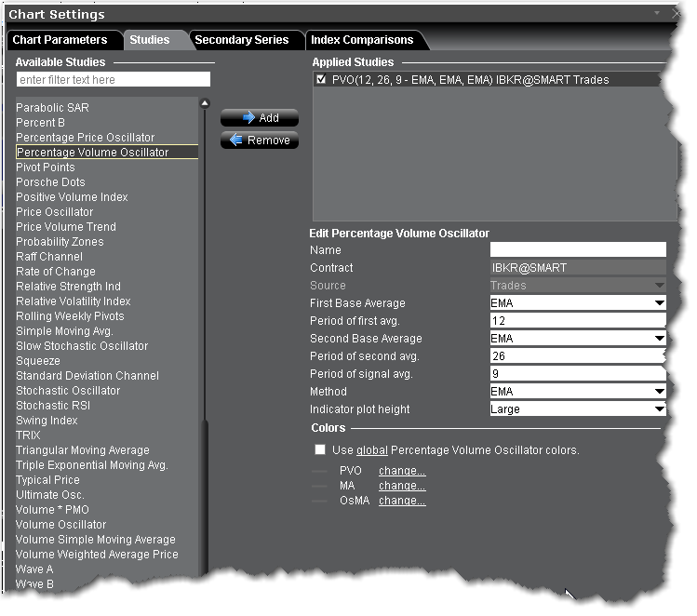
Task: Enable Use global Percentage Volume Oscillator colors
Action: click(320, 449)
